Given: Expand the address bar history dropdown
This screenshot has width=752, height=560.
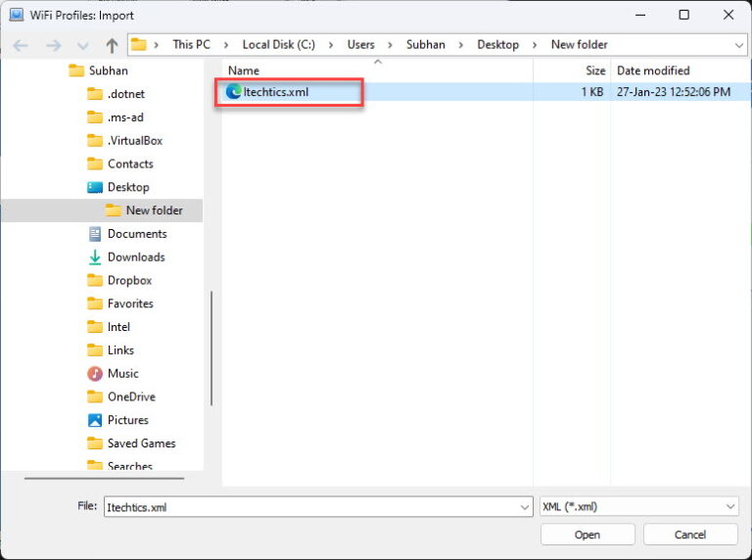Looking at the screenshot, I should 738,46.
